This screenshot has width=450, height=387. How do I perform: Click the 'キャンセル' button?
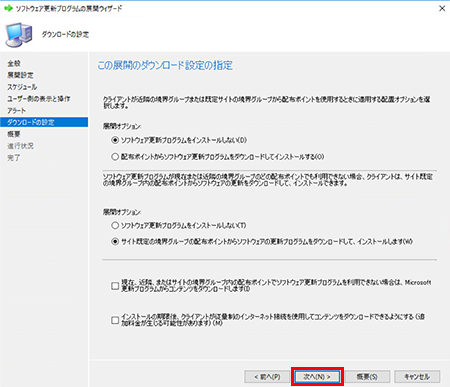(x=417, y=377)
